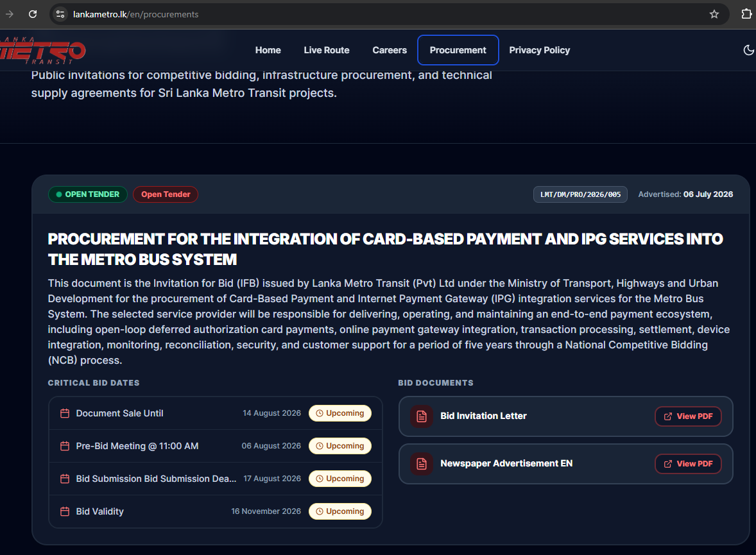Screen dimensions: 756x555
Task: Select the LMT/DM/PRO/2026/005 reference badge
Action: pos(581,194)
